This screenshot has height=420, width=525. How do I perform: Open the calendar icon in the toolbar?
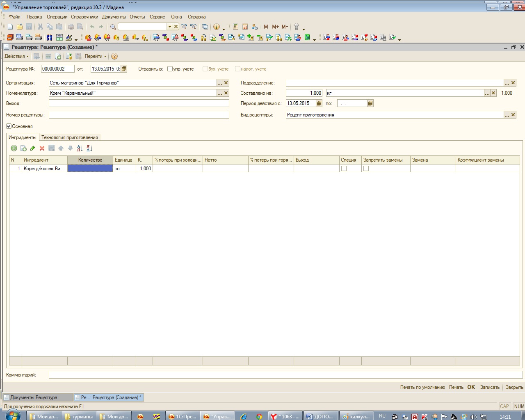[x=245, y=27]
